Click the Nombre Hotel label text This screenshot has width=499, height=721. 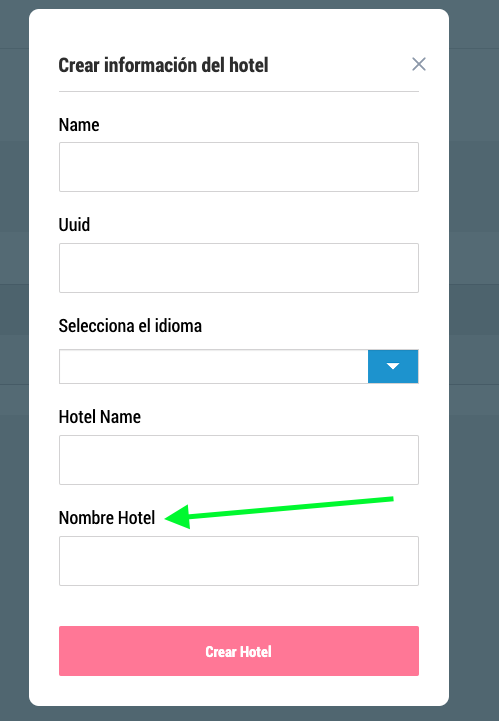(x=107, y=518)
